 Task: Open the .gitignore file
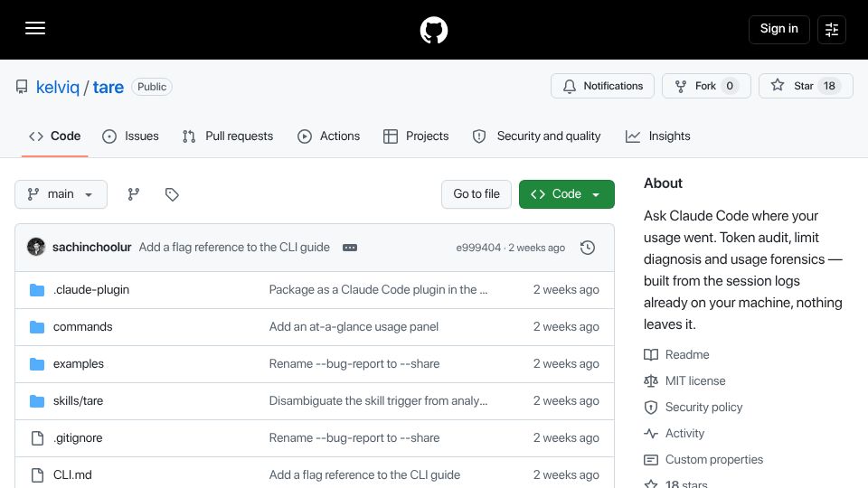(x=78, y=438)
